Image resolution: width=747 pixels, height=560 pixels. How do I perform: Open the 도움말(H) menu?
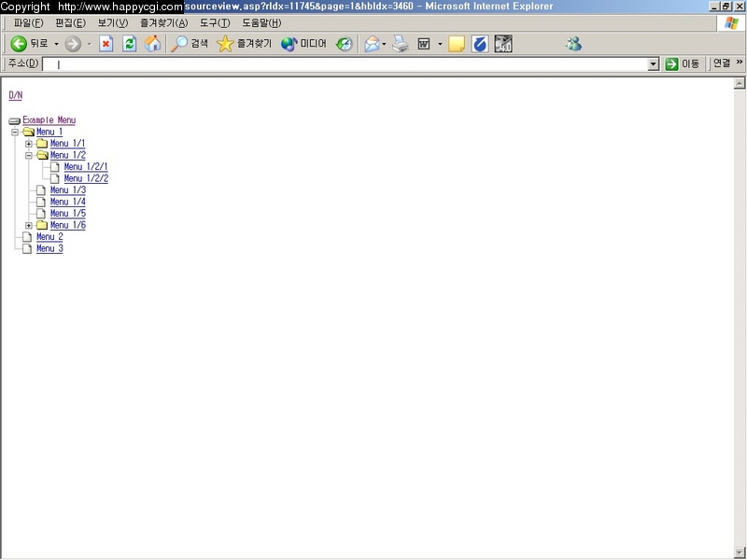point(261,22)
